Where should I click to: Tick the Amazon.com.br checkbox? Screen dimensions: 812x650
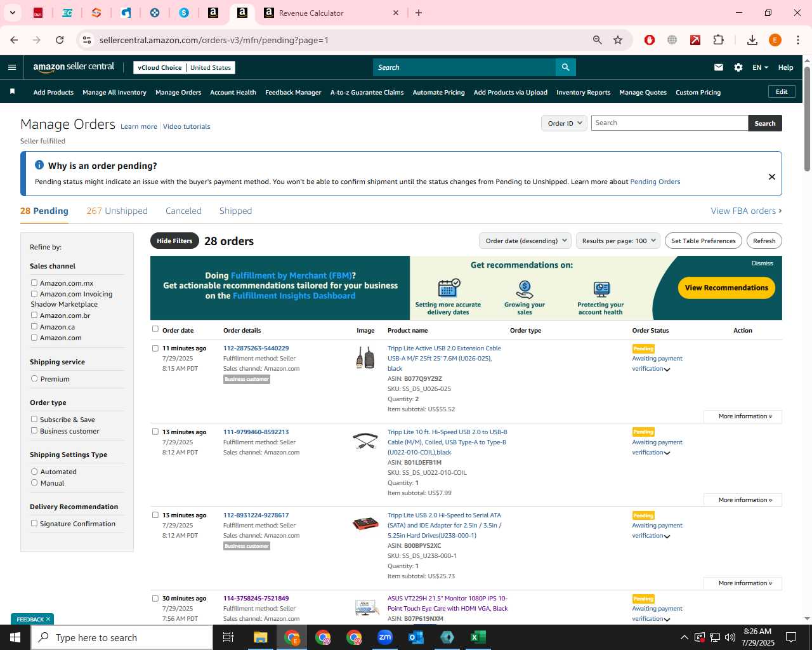pos(34,315)
